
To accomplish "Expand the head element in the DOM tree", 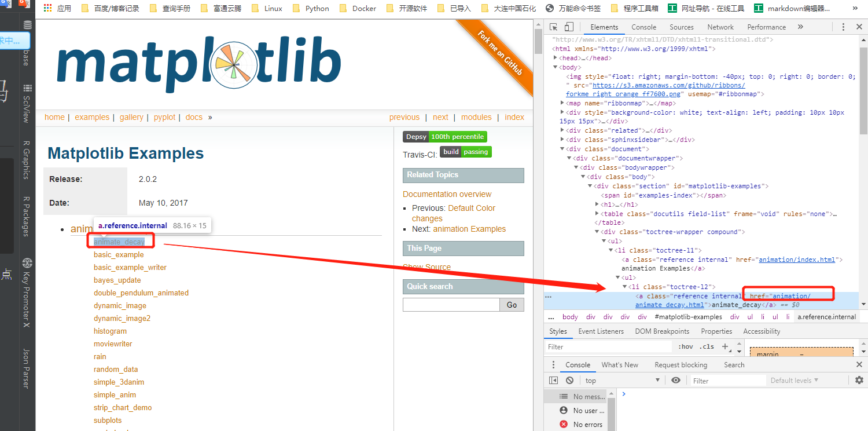I will [x=556, y=58].
